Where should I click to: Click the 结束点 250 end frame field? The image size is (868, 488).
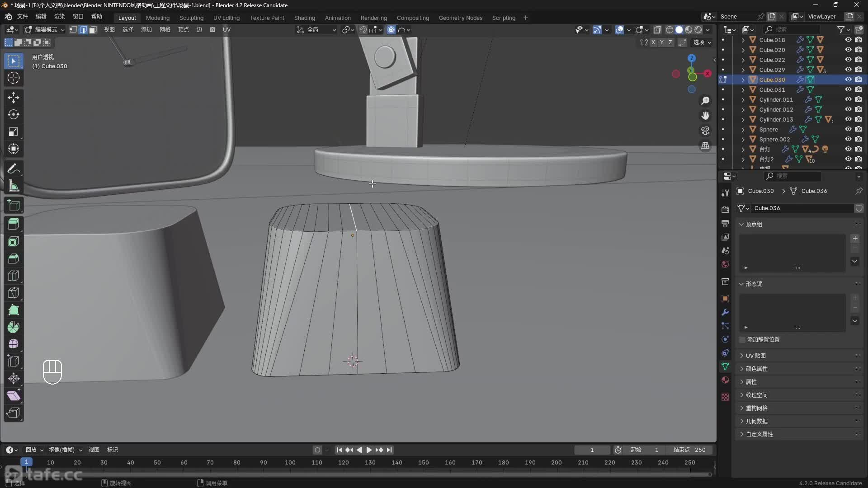[x=689, y=450]
